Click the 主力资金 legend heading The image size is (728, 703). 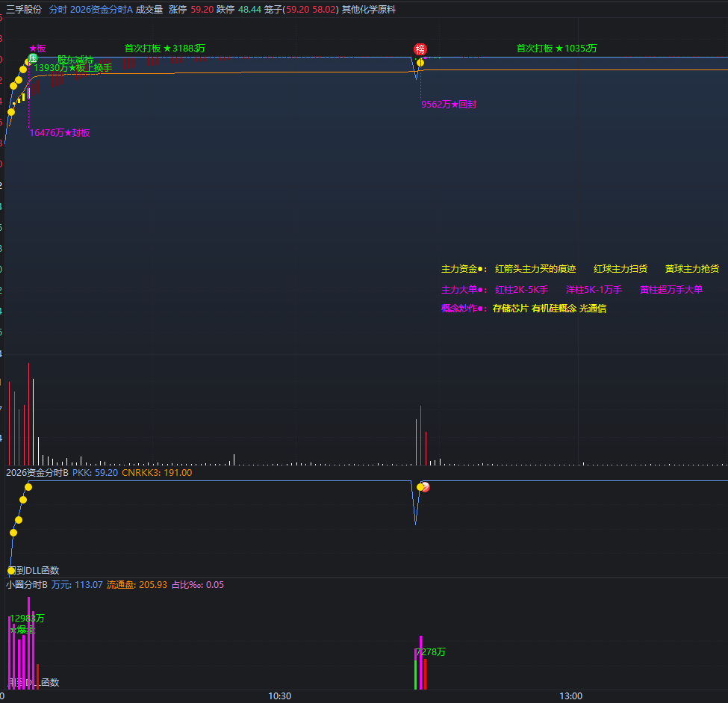click(x=464, y=268)
